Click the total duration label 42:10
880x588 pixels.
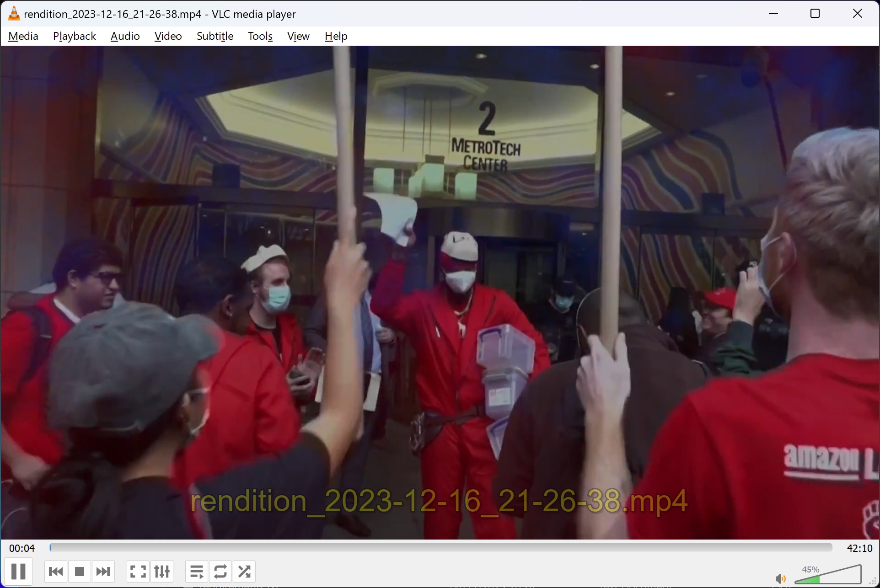click(859, 548)
